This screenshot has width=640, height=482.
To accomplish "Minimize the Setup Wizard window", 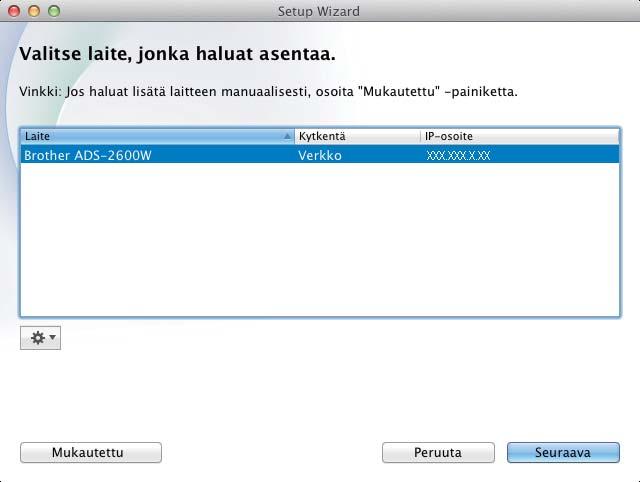I will tap(34, 11).
